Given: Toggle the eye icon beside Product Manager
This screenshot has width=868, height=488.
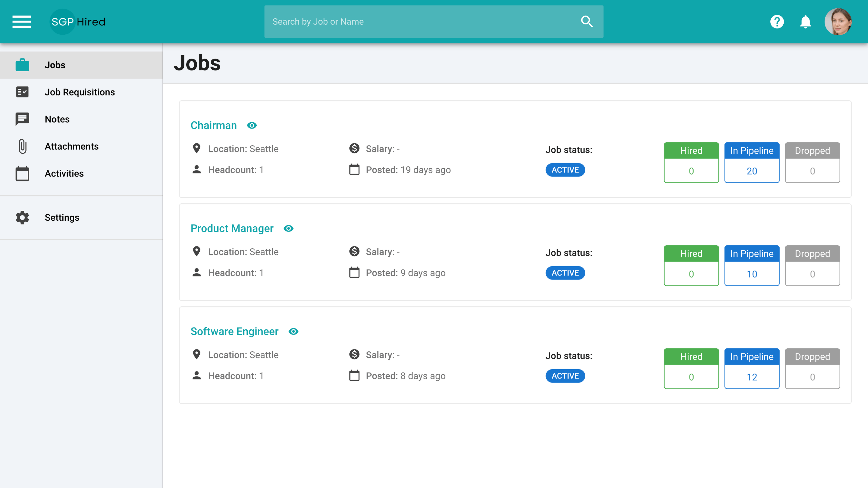Looking at the screenshot, I should pyautogui.click(x=288, y=228).
